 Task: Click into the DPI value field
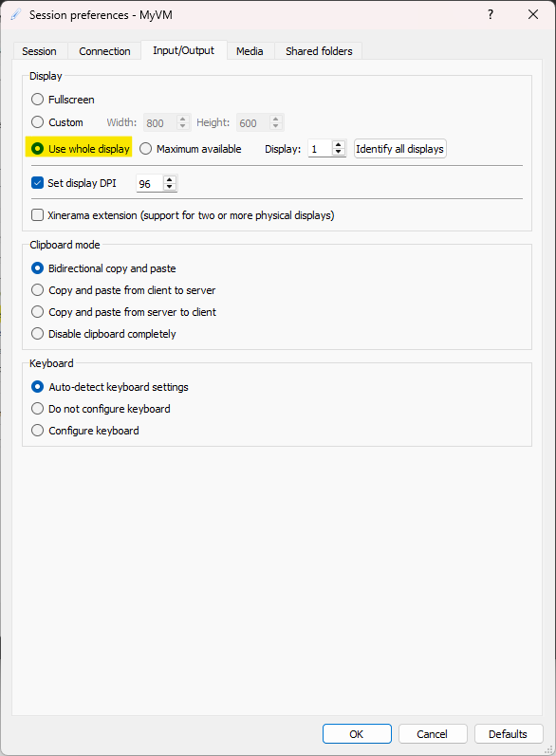coord(150,184)
